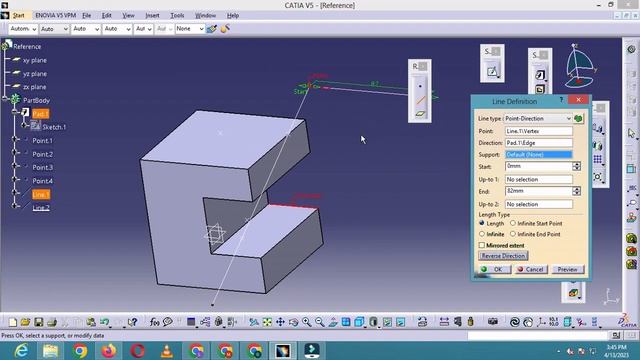
Task: Select the Plane tool in floating toolbar
Action: point(420,114)
